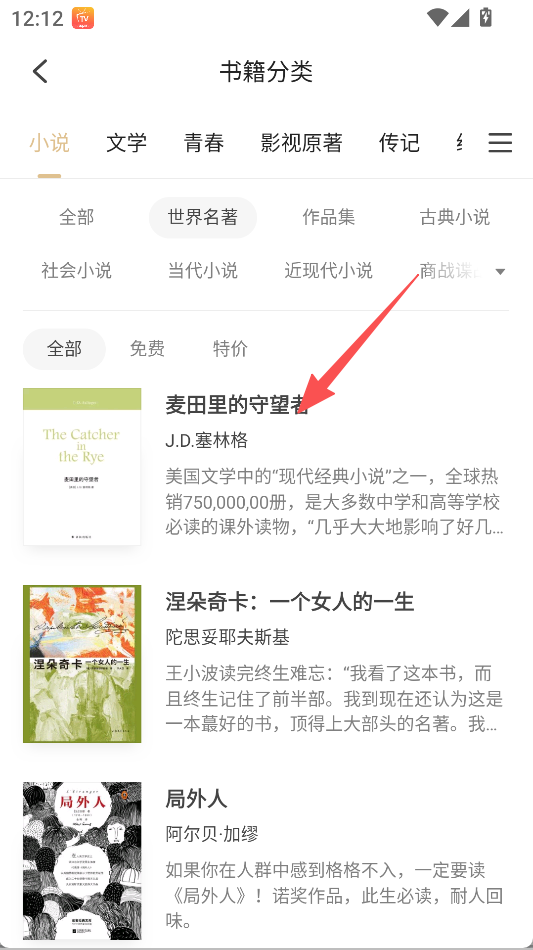This screenshot has width=533, height=950.
Task: Select the 传记 tab
Action: [x=399, y=143]
